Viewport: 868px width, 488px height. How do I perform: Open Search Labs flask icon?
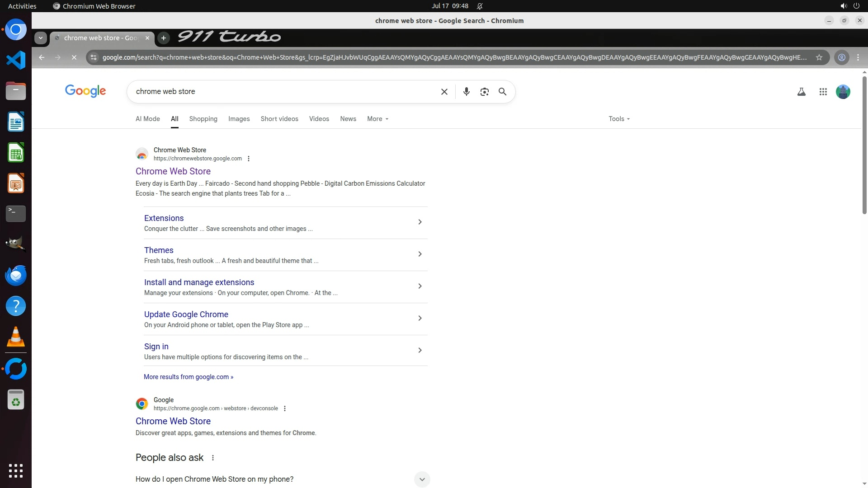click(x=801, y=92)
